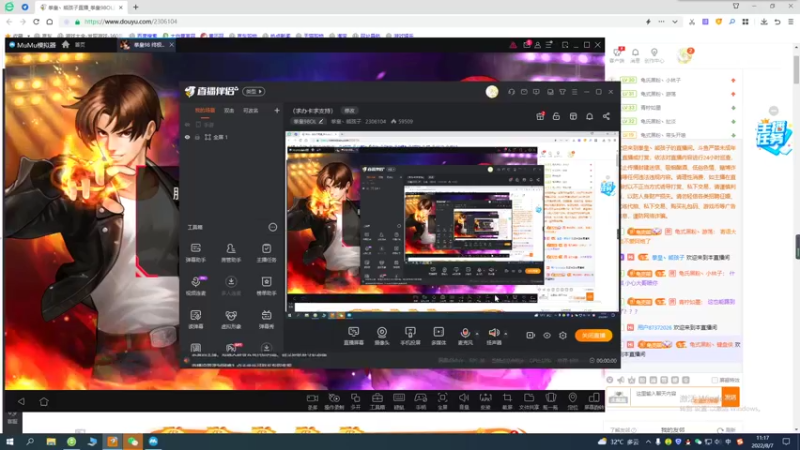Viewport: 800px width, 450px height.
Task: Open Windows Start menu
Action: pos(9,442)
